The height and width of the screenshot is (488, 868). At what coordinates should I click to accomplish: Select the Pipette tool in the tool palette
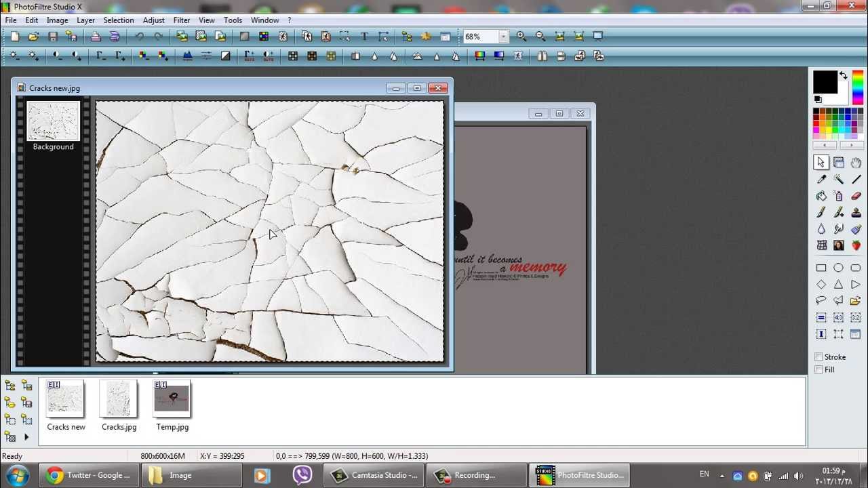click(x=821, y=180)
